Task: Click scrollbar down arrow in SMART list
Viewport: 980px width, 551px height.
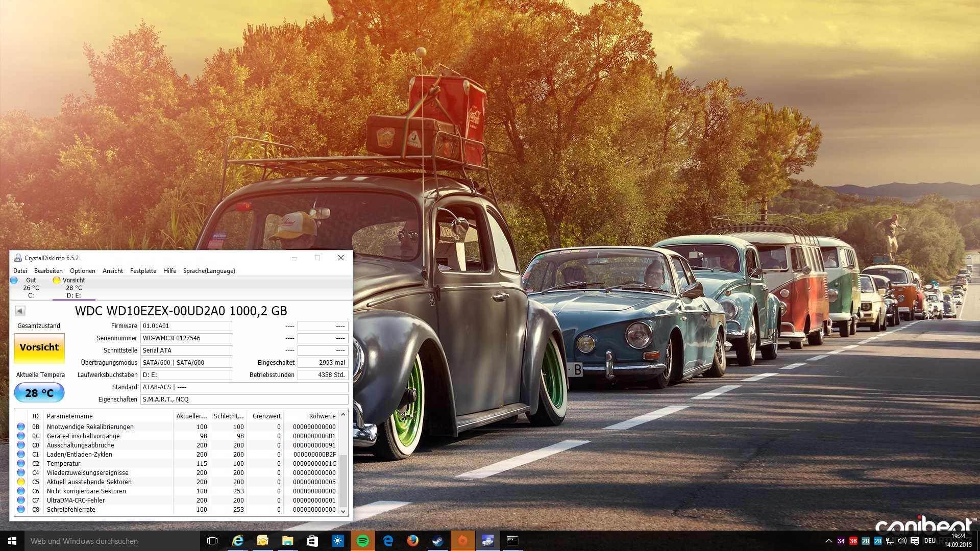Action: (343, 511)
